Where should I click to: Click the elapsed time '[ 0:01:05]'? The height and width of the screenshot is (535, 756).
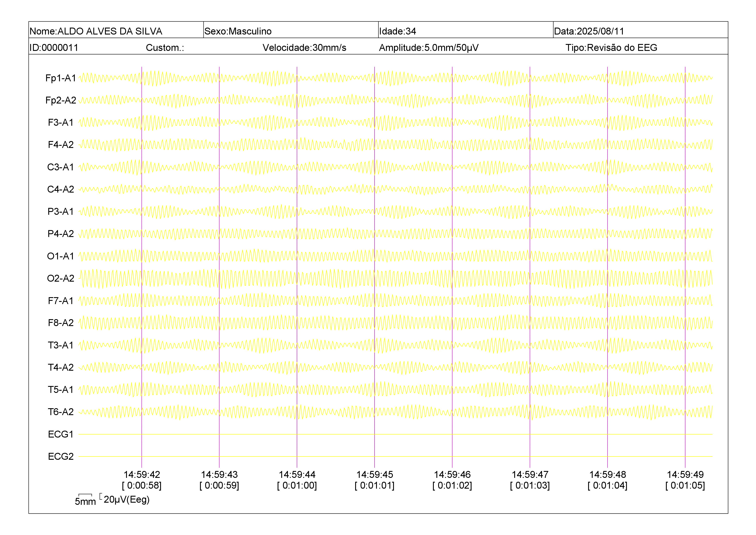coord(685,486)
